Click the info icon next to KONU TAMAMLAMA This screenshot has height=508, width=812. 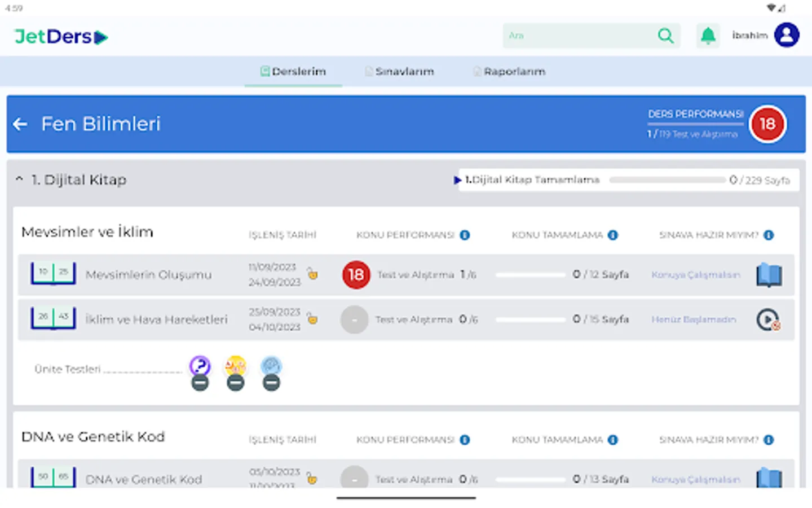point(612,235)
